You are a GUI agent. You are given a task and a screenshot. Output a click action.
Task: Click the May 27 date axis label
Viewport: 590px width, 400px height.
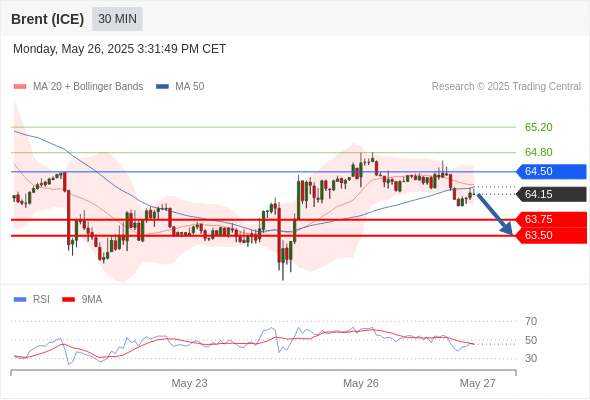[x=478, y=383]
